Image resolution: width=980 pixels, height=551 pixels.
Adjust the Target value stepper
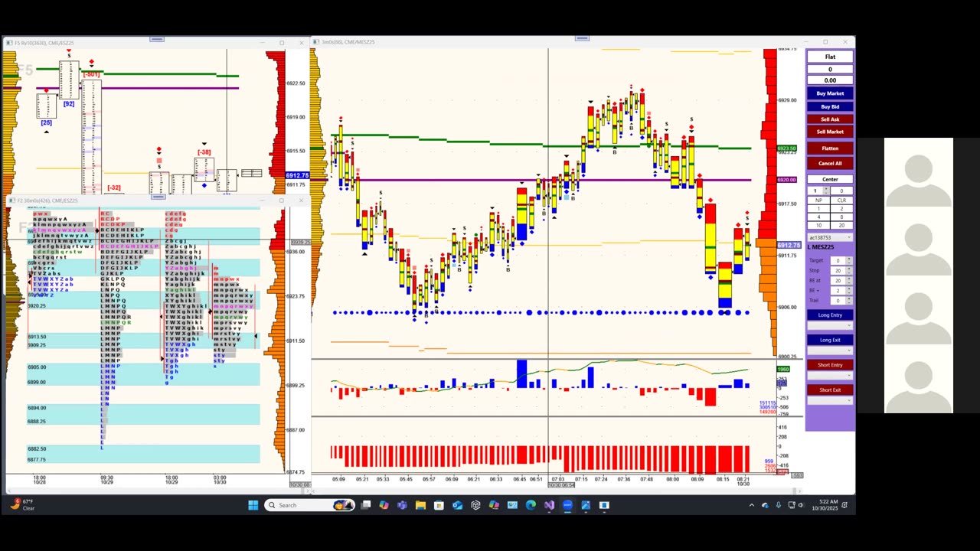848,260
